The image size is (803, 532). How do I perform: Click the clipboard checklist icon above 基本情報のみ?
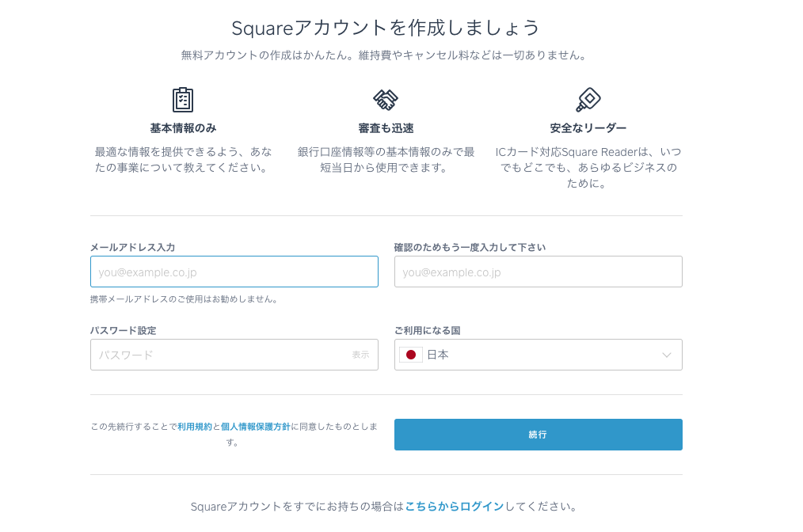(x=183, y=99)
